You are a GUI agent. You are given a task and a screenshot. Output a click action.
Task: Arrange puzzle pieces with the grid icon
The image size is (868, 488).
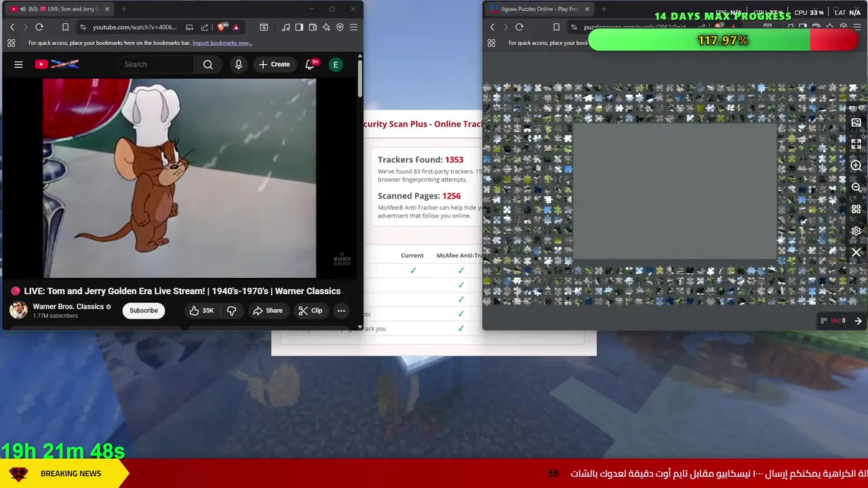[856, 209]
